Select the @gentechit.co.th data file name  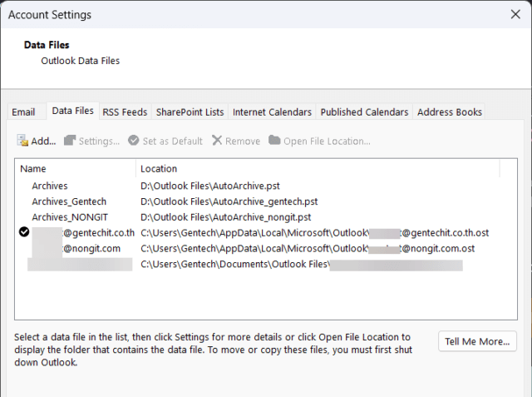(x=83, y=233)
